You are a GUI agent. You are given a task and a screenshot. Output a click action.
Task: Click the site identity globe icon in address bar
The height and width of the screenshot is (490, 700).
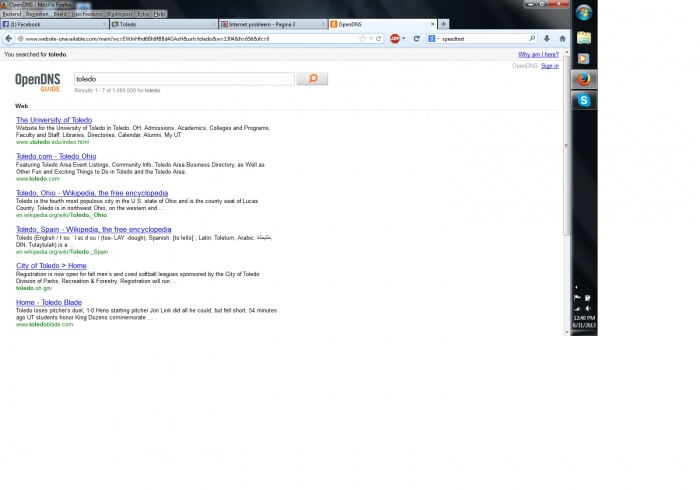point(20,39)
